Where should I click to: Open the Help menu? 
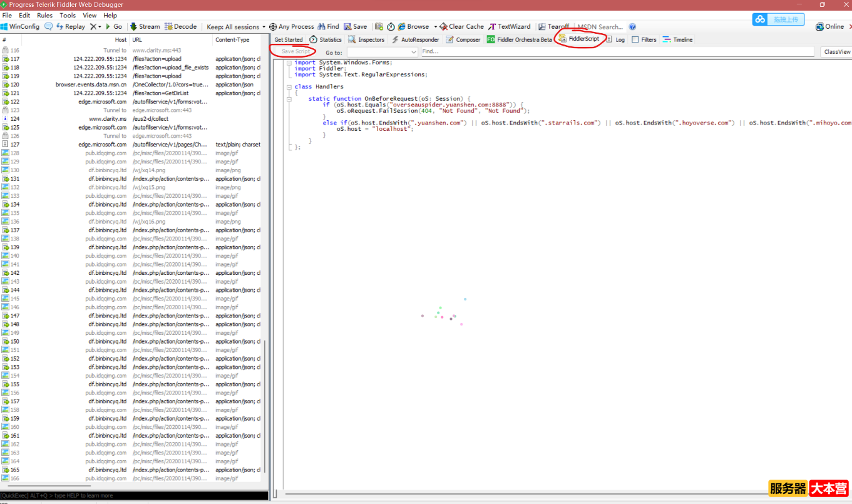pos(110,15)
